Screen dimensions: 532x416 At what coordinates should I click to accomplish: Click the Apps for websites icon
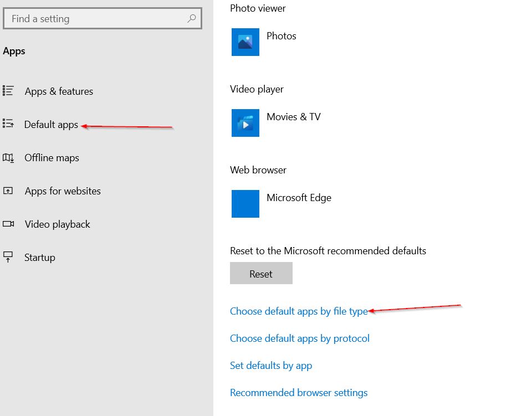(x=8, y=191)
